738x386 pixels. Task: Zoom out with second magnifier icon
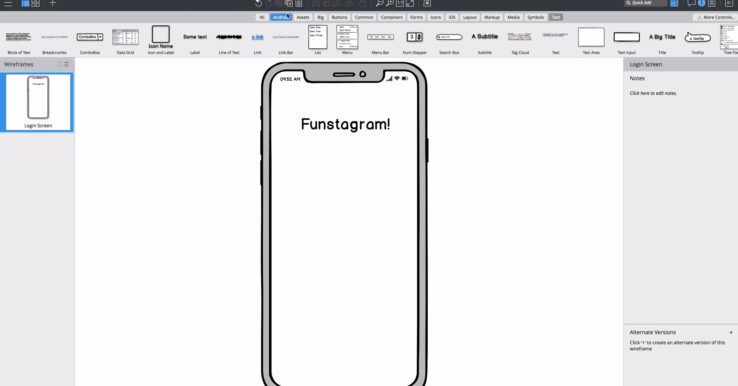[390, 3]
